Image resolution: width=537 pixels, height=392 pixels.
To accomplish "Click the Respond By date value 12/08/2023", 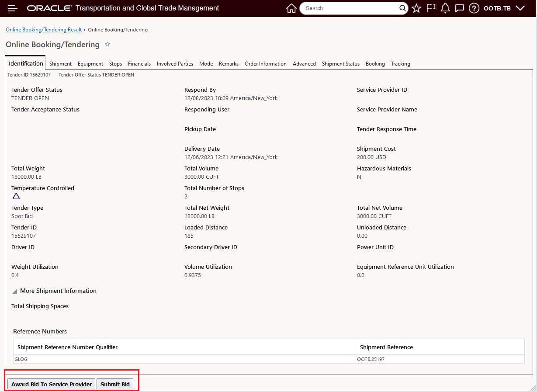I will [x=231, y=98].
